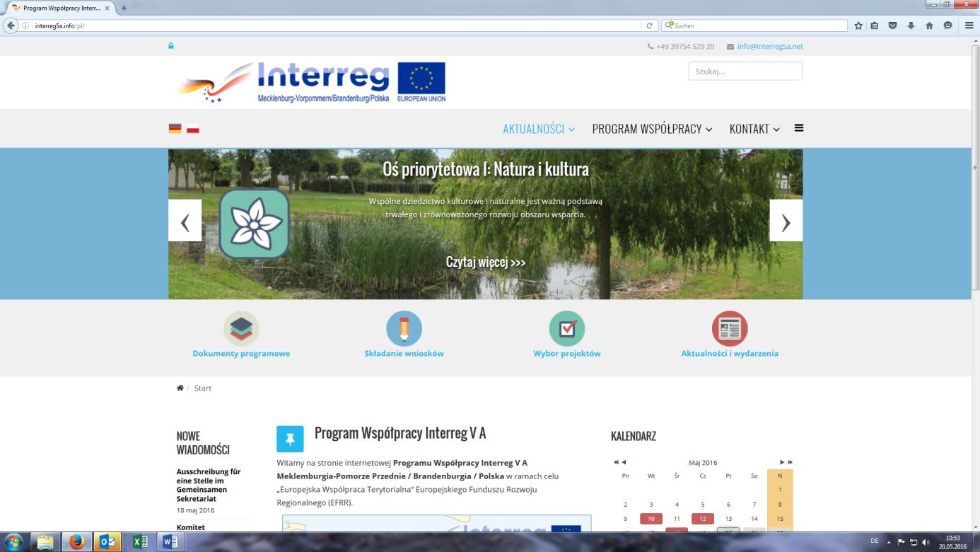Open Outlook from the taskbar
Viewport: 980px width, 552px height.
click(x=109, y=542)
